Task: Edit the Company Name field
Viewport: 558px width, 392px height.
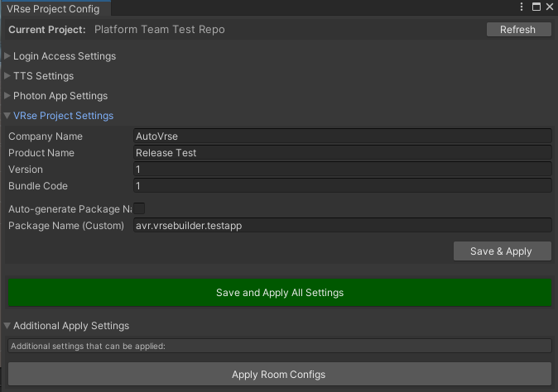Action: 343,136
